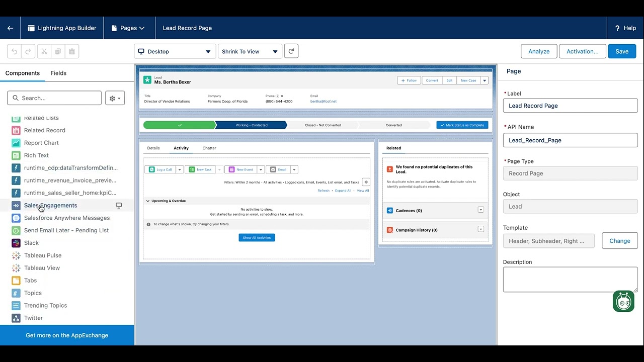Click Get more on the AppExchange
The height and width of the screenshot is (362, 644).
pos(67,335)
